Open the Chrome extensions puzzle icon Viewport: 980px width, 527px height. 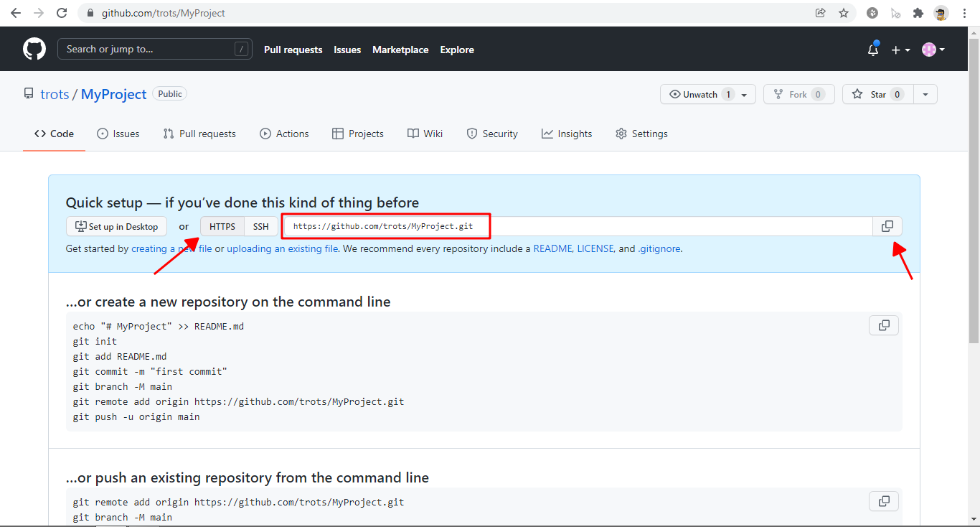[918, 13]
